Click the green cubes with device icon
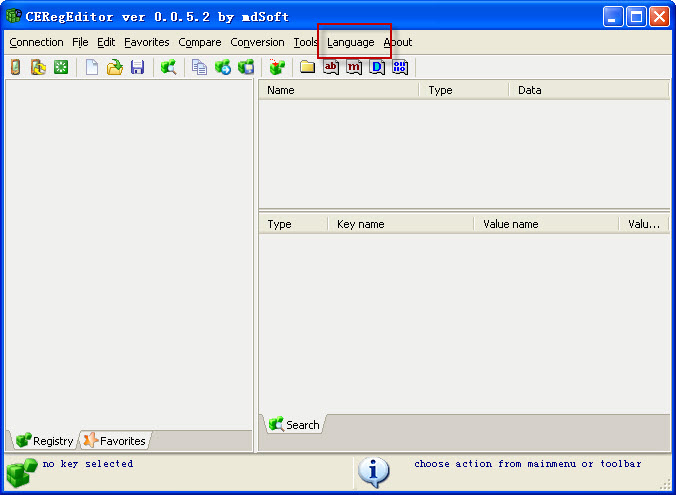676x495 pixels. tap(246, 67)
